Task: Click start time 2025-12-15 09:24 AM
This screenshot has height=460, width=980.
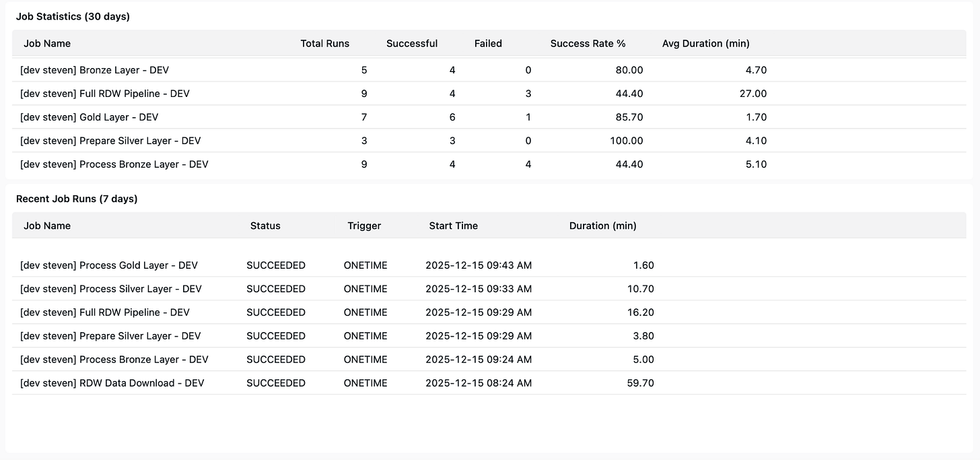Action: (479, 360)
